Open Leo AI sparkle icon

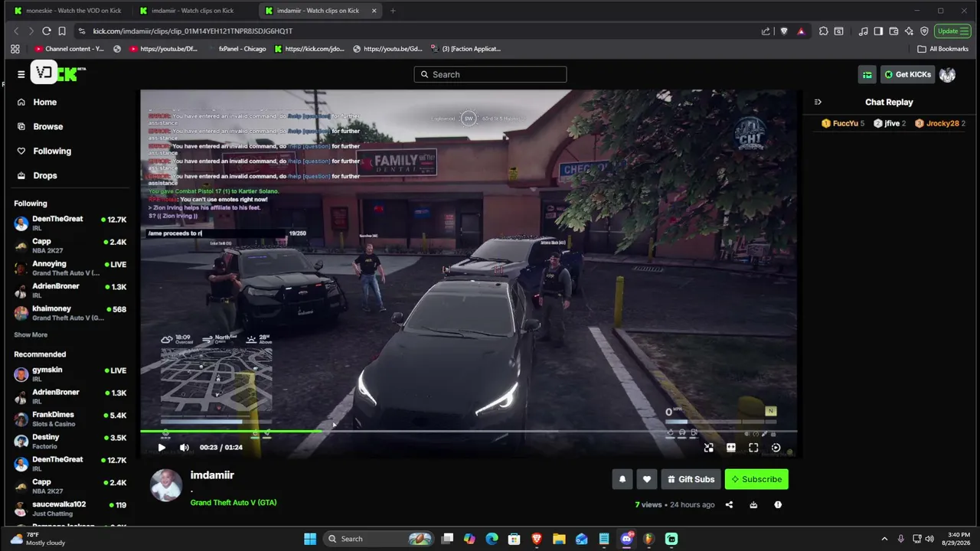click(909, 31)
